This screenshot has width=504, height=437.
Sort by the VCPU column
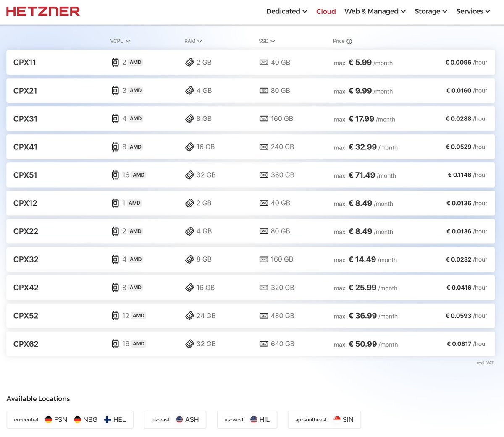[120, 41]
